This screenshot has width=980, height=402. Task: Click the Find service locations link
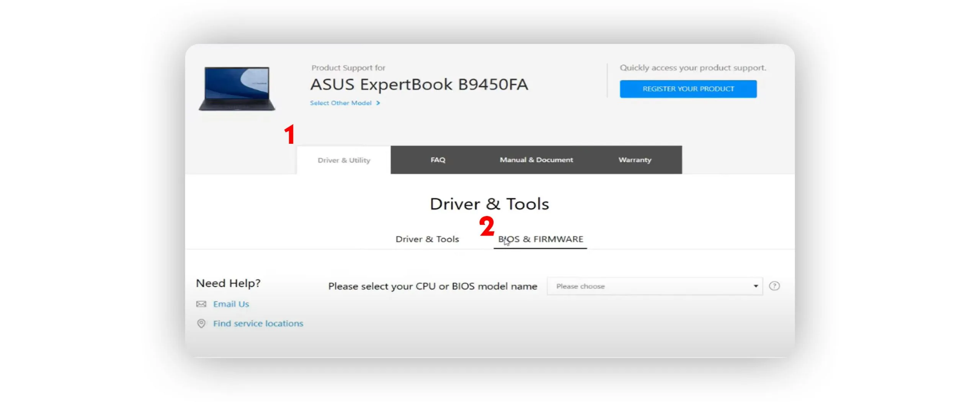(x=258, y=324)
